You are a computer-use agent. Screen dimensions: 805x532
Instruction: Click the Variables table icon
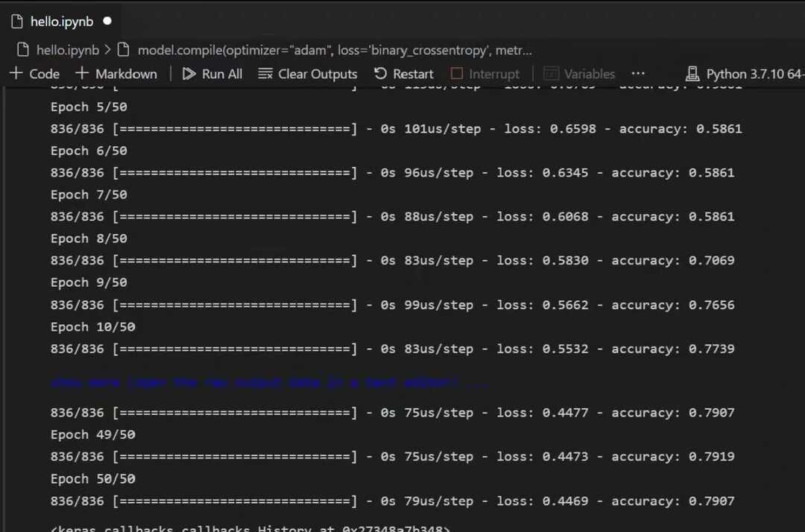click(x=551, y=74)
